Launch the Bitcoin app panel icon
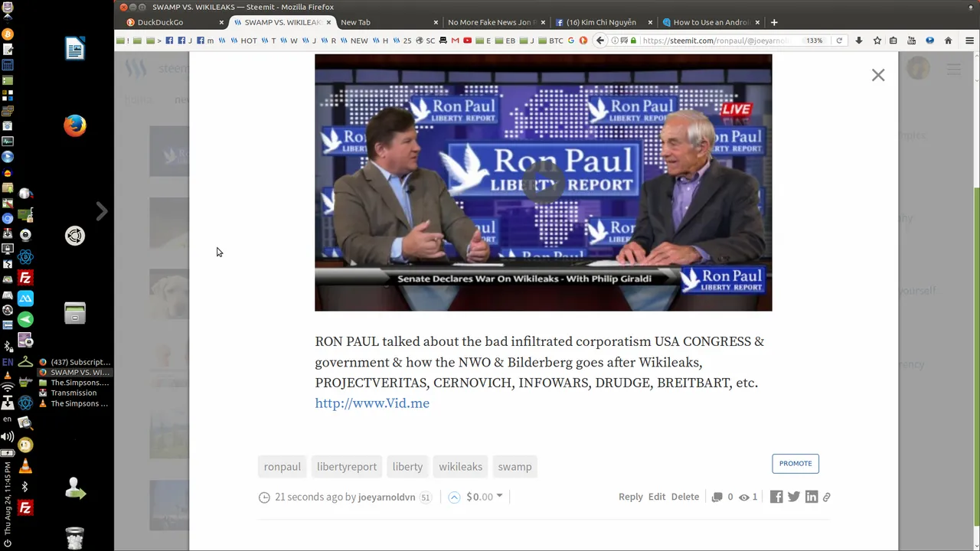Screen dimensions: 980x551 click(8, 34)
